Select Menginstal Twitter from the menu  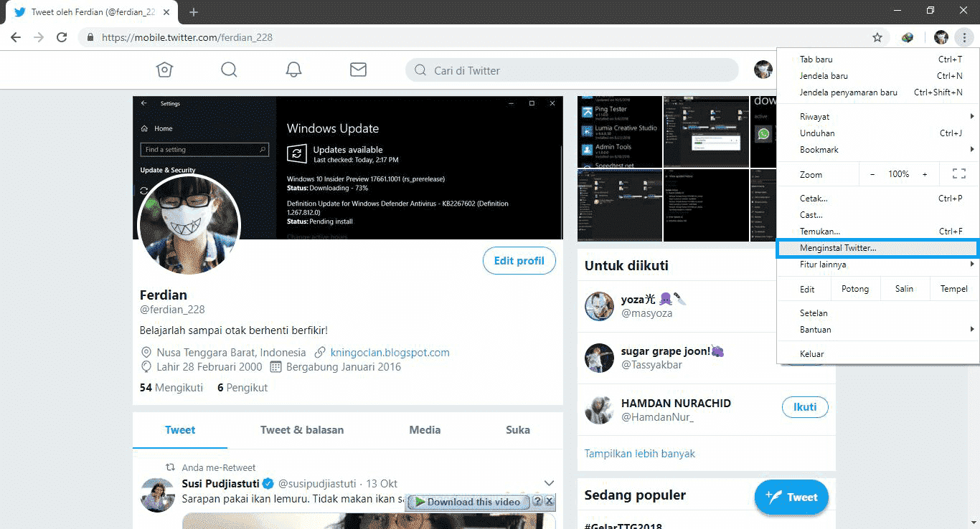[836, 247]
